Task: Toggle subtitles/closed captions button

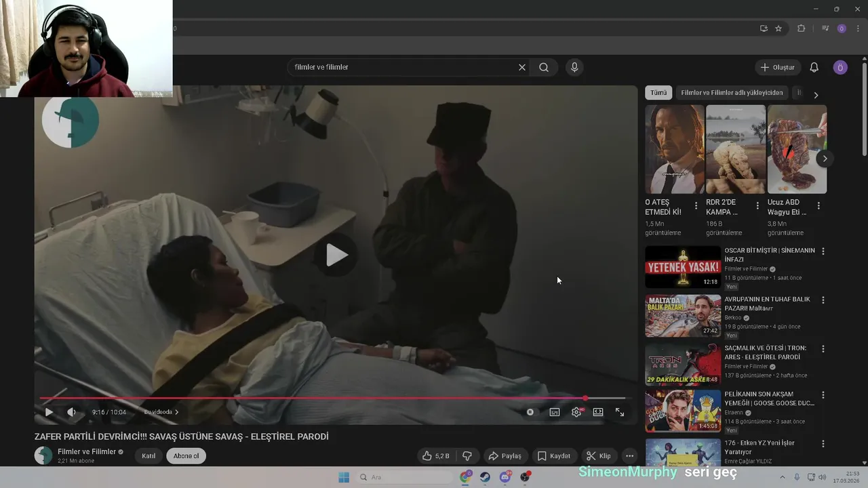Action: coord(555,412)
